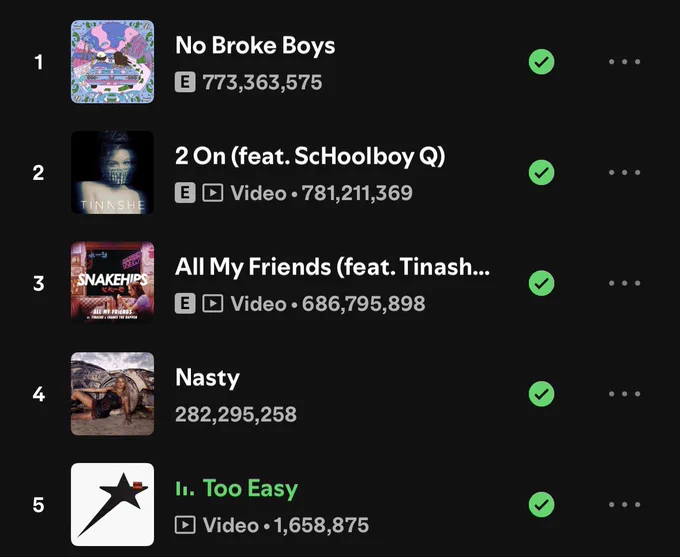Toggle green checkmark on Too Easy
The height and width of the screenshot is (557, 680).
[x=541, y=504]
